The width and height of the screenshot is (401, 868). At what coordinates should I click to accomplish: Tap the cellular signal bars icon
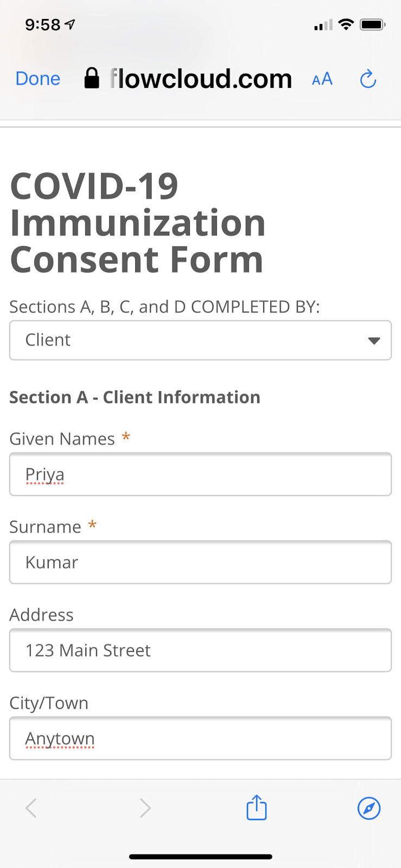(x=323, y=25)
